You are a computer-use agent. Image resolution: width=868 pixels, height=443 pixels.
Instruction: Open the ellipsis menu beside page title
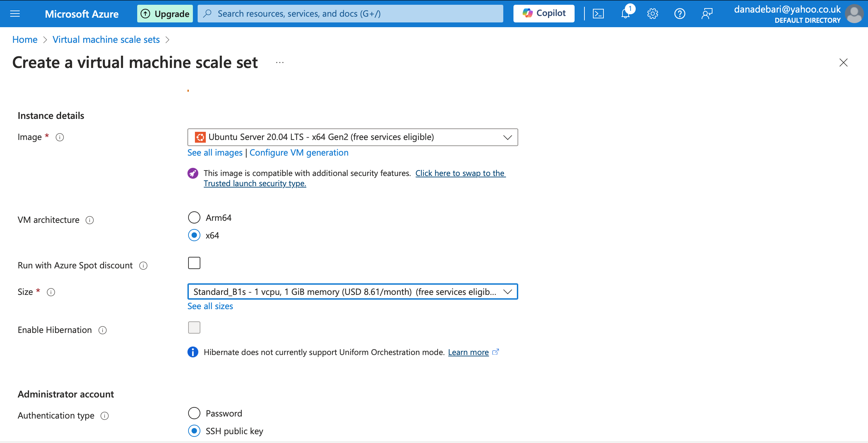click(280, 63)
